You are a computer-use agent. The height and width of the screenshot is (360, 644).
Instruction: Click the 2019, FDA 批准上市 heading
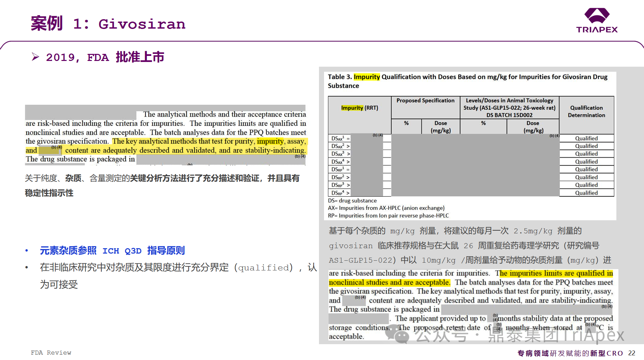(x=105, y=57)
